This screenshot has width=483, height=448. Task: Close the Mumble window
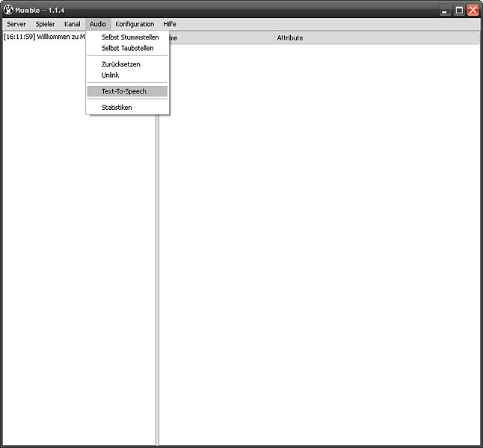[x=473, y=10]
